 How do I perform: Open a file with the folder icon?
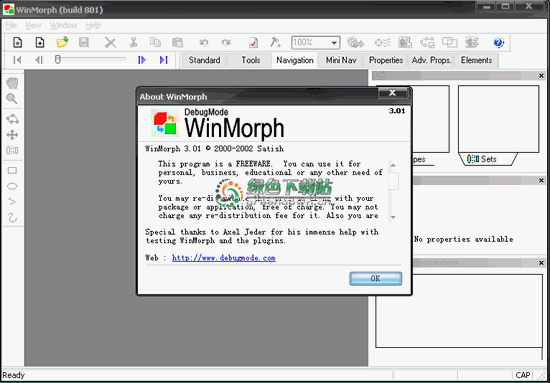(x=62, y=42)
